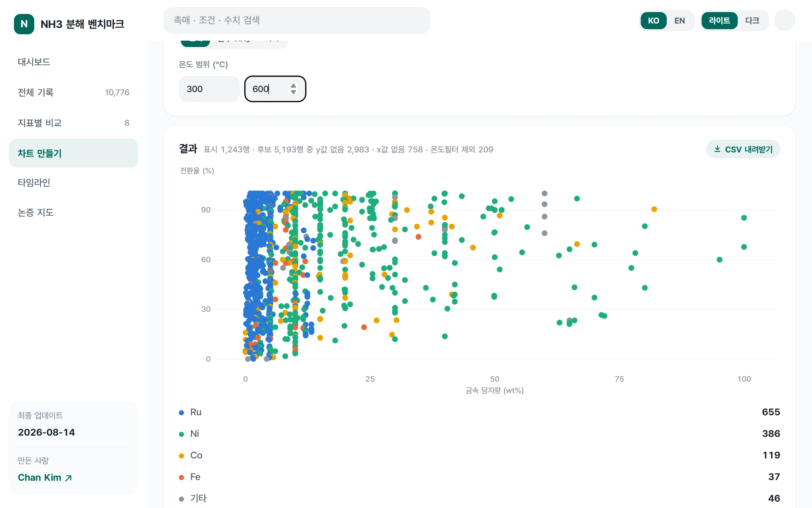Click the 10,776 record count badge
This screenshot has height=508, width=812.
coord(117,92)
